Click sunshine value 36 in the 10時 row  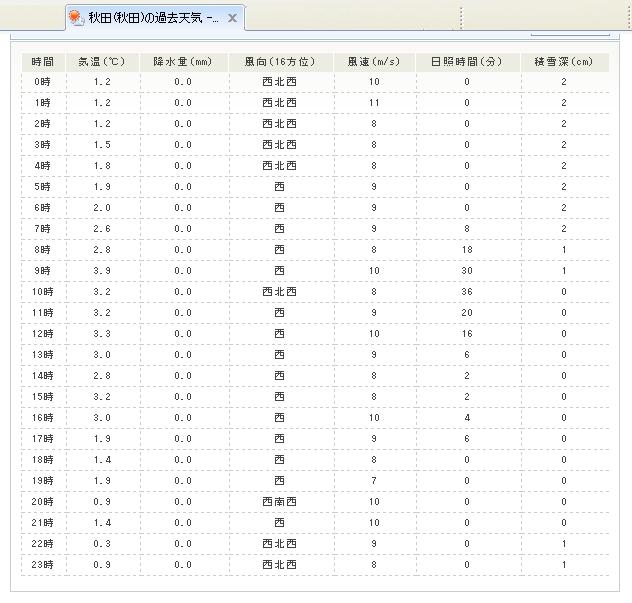coord(467,291)
